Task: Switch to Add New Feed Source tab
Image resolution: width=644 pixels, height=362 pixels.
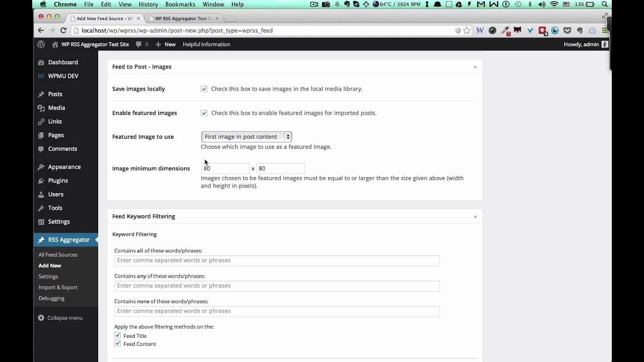Action: [105, 19]
